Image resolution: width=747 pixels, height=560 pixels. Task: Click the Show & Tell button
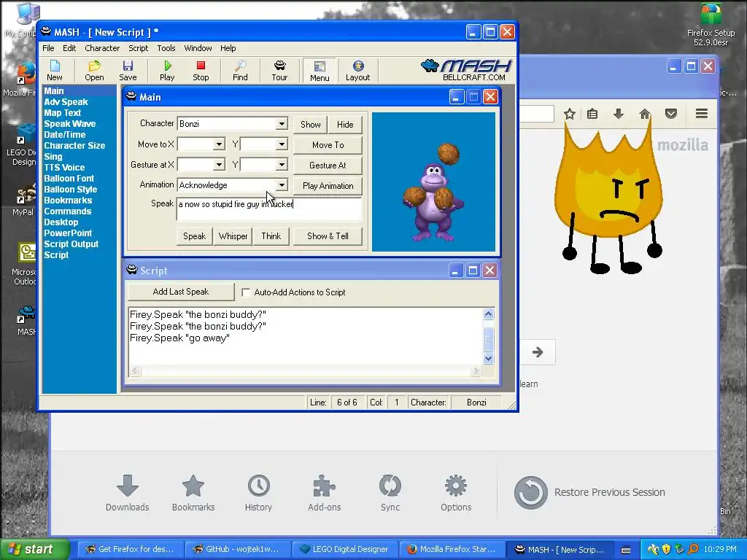coord(328,236)
